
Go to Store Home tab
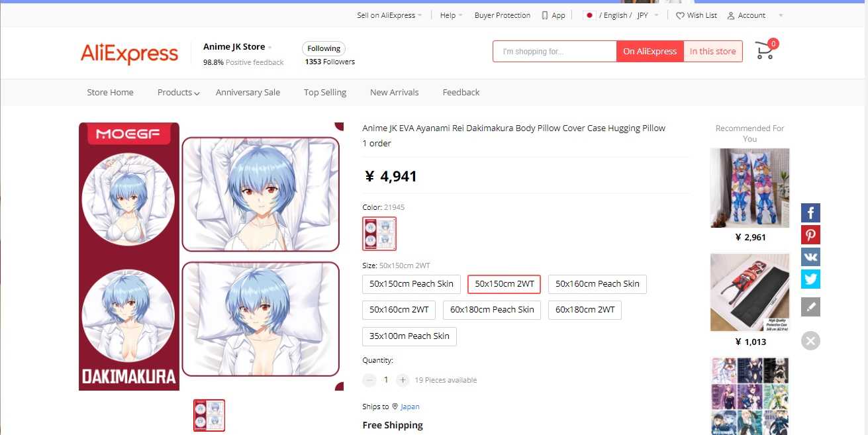pyautogui.click(x=110, y=93)
